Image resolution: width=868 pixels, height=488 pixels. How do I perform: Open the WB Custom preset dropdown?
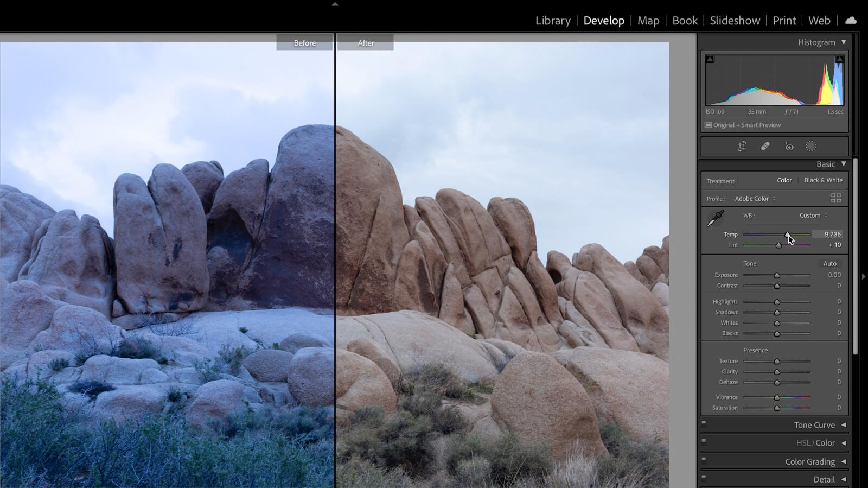click(x=813, y=216)
